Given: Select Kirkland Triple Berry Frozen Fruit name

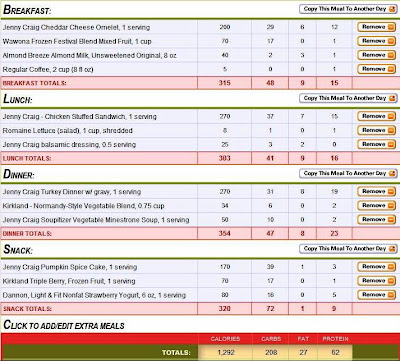Looking at the screenshot, I should tap(69, 281).
